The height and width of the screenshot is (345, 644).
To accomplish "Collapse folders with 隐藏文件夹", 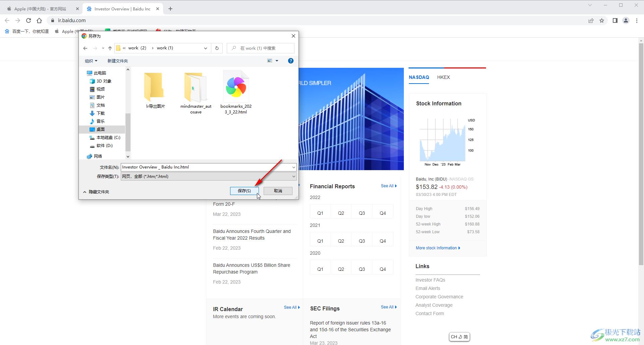I will (x=96, y=192).
